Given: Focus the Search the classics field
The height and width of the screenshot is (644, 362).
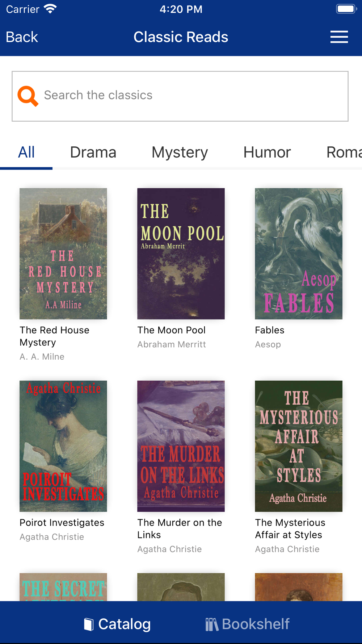Looking at the screenshot, I should coord(180,96).
